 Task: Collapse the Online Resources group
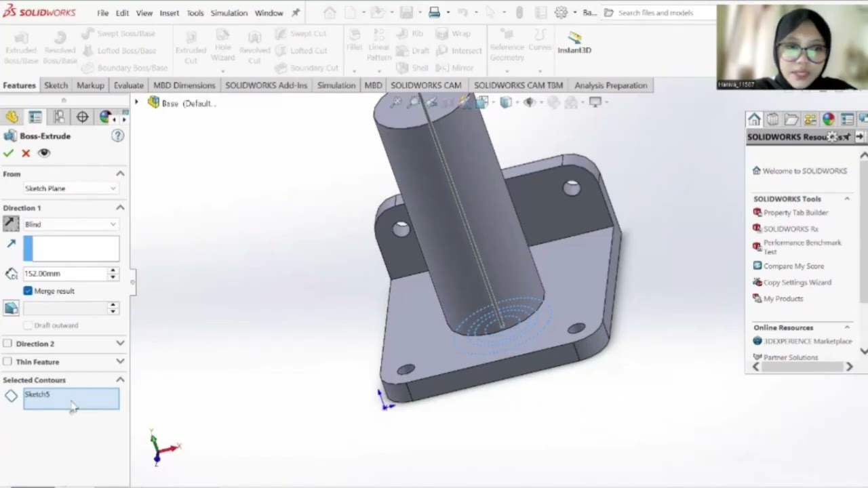click(847, 327)
